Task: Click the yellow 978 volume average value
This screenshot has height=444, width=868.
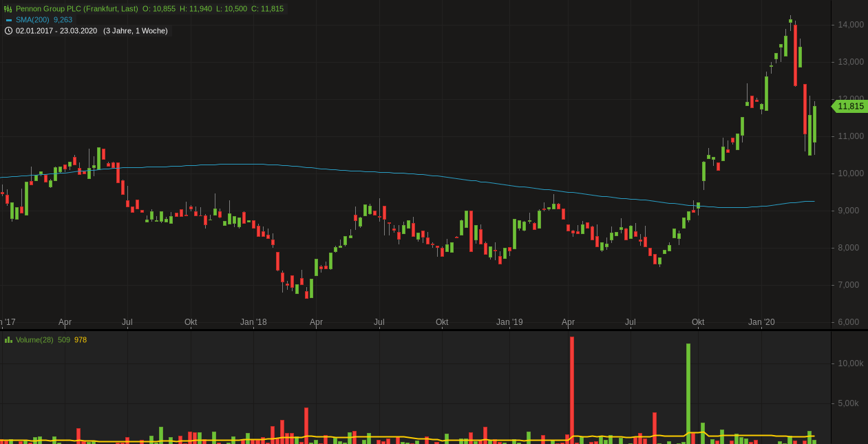Action: [81, 340]
